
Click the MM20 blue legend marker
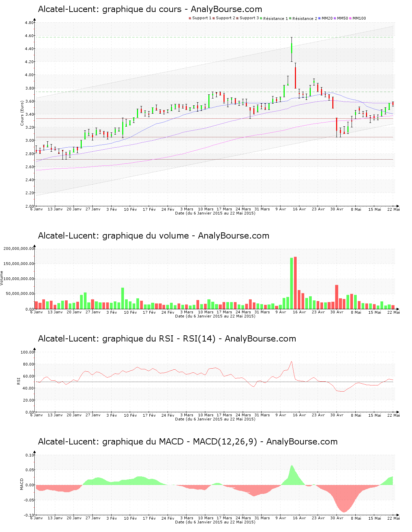coord(320,18)
